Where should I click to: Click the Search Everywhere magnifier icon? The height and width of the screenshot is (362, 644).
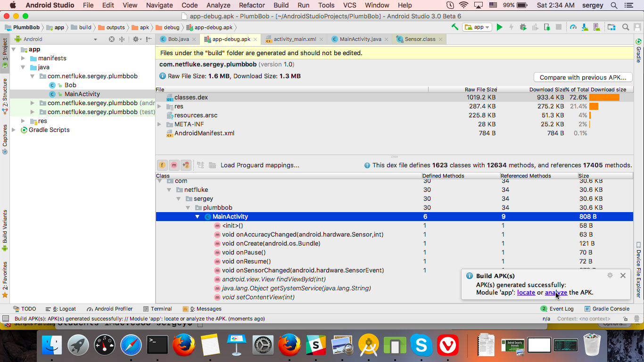tap(626, 27)
